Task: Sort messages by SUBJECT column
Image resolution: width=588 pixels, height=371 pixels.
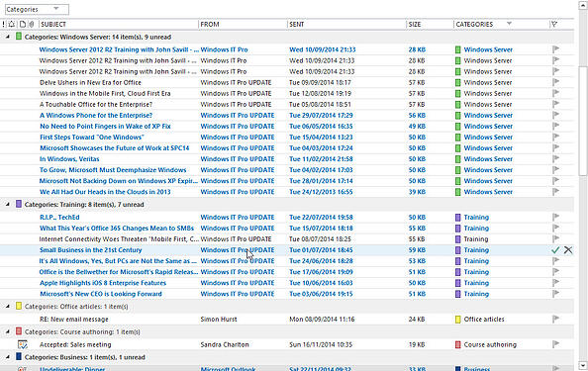Action: 53,25
